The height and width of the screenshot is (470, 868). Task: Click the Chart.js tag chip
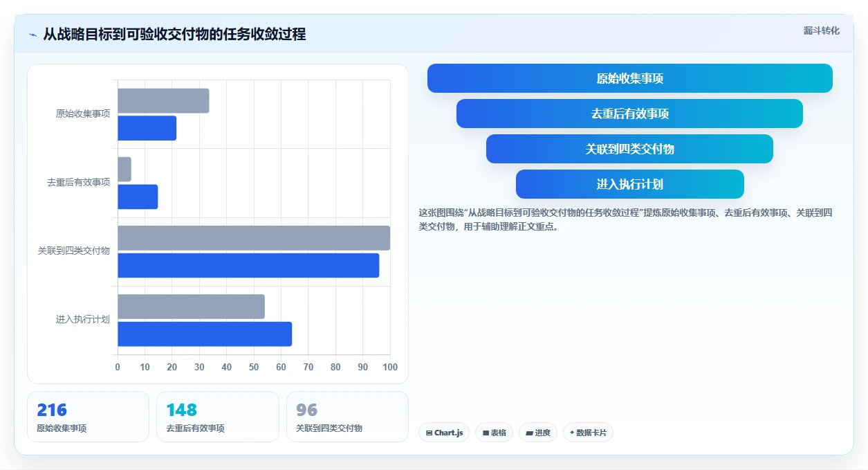pyautogui.click(x=444, y=433)
